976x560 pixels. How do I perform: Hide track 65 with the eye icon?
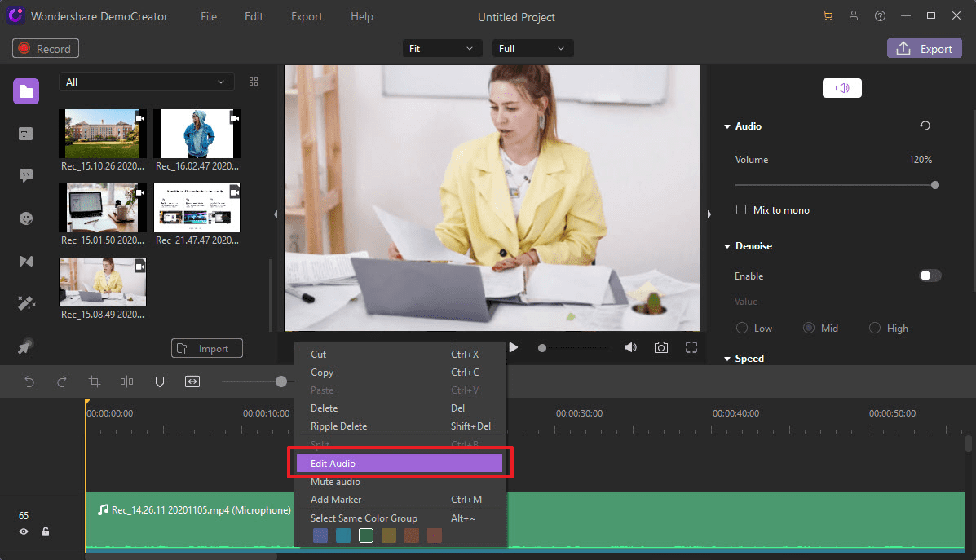pyautogui.click(x=24, y=531)
